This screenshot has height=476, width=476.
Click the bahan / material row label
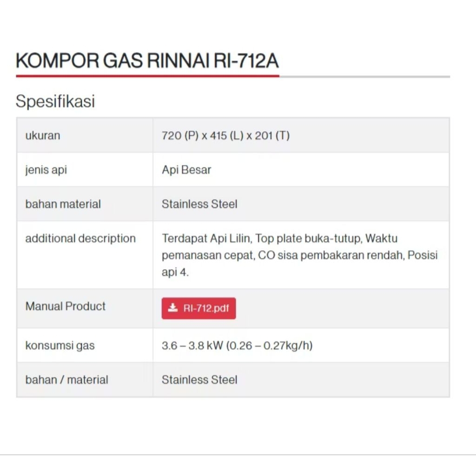pos(66,380)
